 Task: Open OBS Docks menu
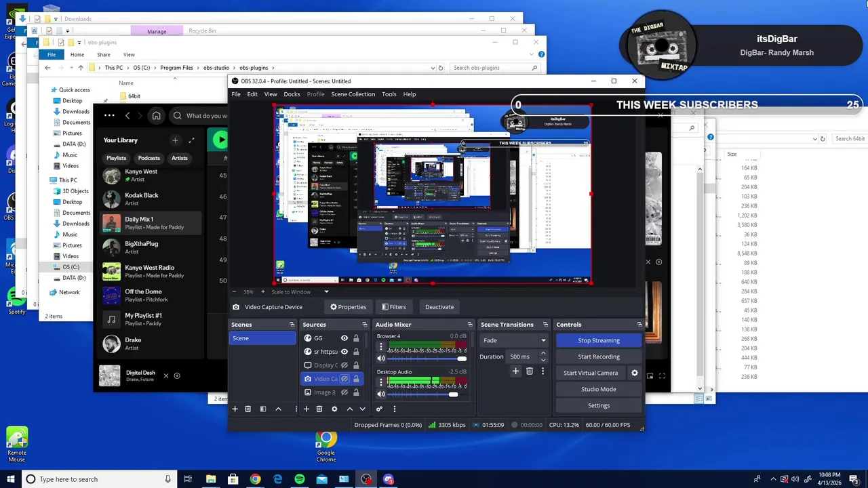(292, 94)
